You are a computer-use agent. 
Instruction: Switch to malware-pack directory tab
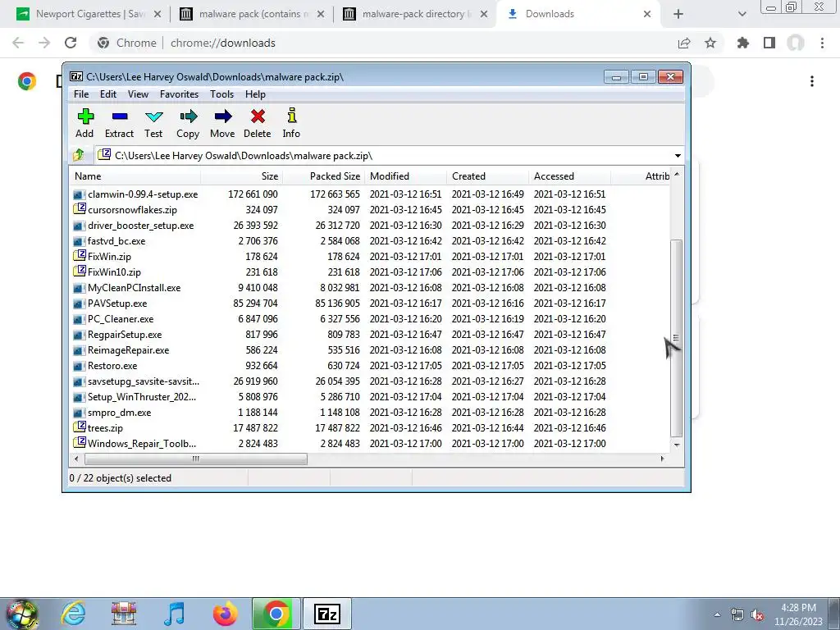coord(415,14)
